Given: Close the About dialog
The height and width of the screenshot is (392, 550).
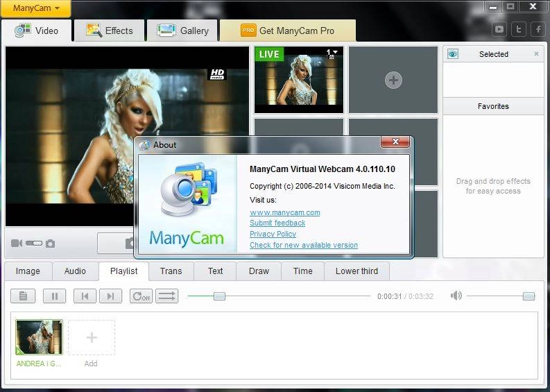Looking at the screenshot, I should pyautogui.click(x=395, y=142).
